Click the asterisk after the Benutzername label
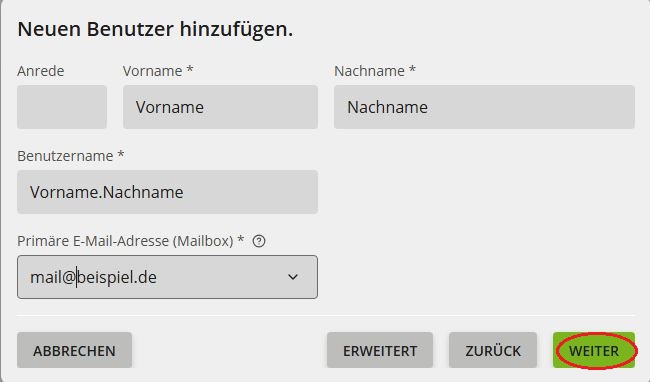Viewport: 650px width, 382px height. [121, 154]
